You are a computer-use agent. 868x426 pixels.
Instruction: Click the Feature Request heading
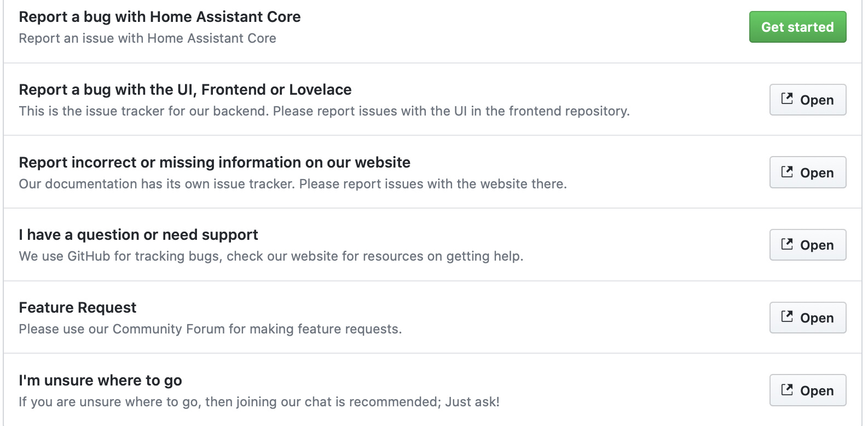(78, 308)
